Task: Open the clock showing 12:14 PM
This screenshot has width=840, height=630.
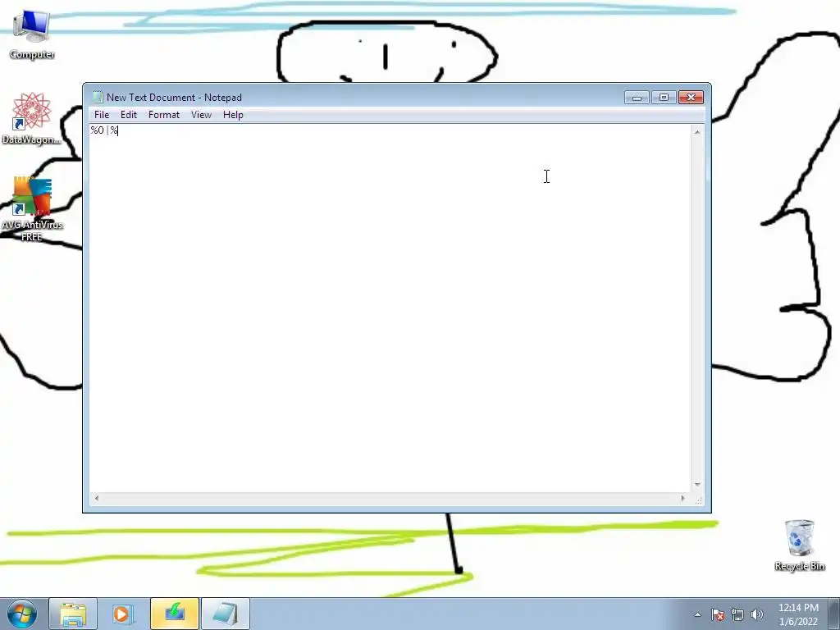Action: pyautogui.click(x=798, y=614)
